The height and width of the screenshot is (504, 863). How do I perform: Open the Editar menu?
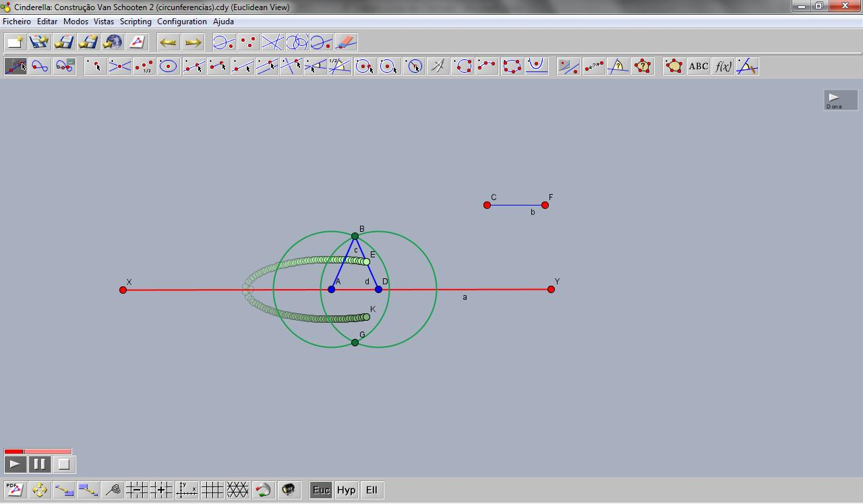(x=47, y=22)
